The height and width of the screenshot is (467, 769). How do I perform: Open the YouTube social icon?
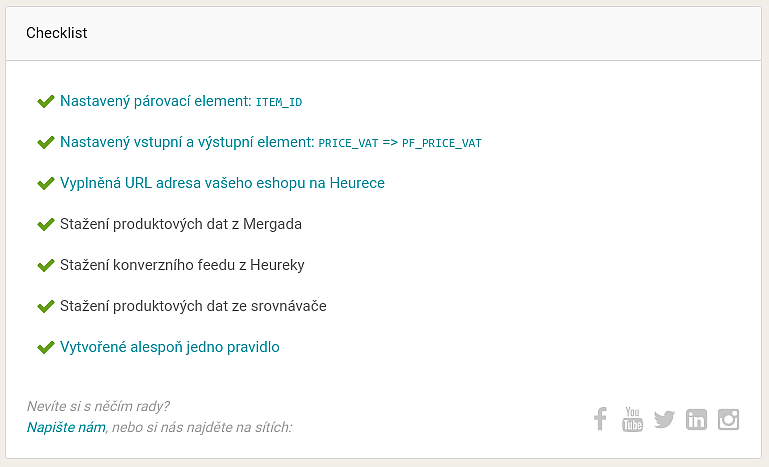pos(632,419)
